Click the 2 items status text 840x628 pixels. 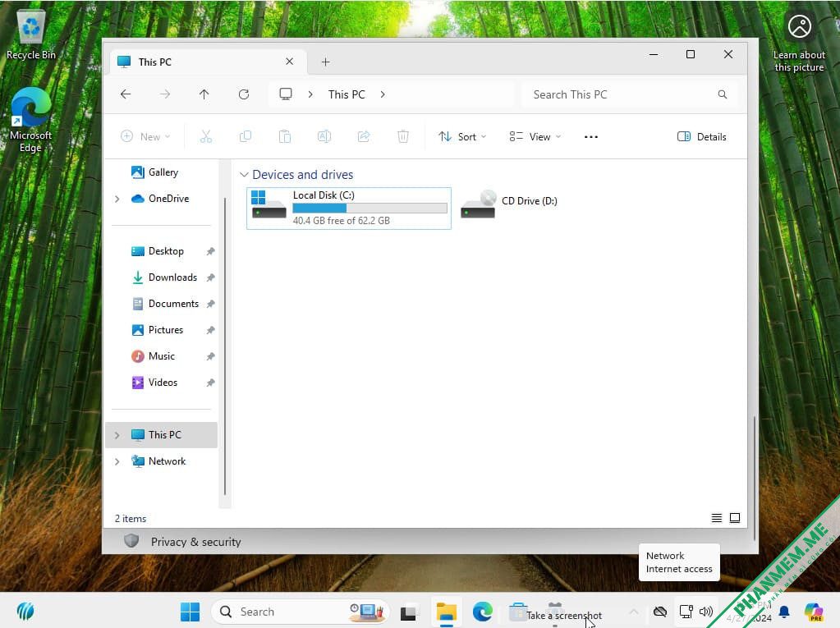pos(131,518)
